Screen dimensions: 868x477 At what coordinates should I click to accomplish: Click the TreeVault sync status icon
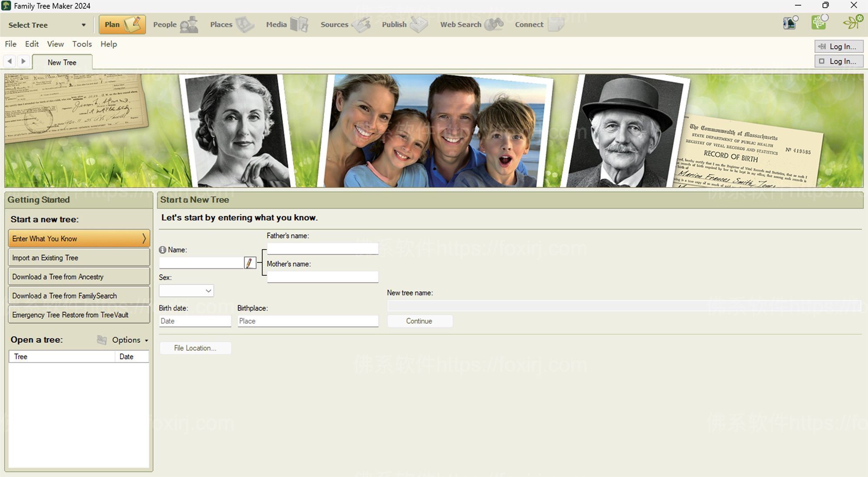[x=790, y=23]
